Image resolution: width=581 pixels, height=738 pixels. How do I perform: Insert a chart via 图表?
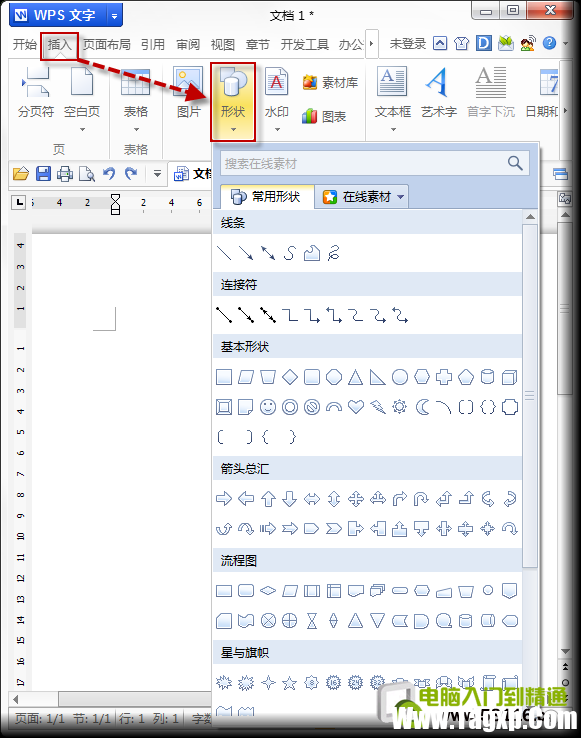[324, 116]
